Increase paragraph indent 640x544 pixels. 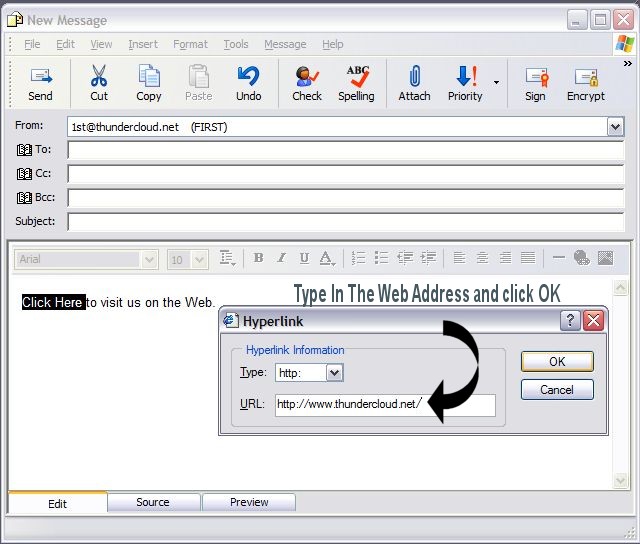pos(428,258)
